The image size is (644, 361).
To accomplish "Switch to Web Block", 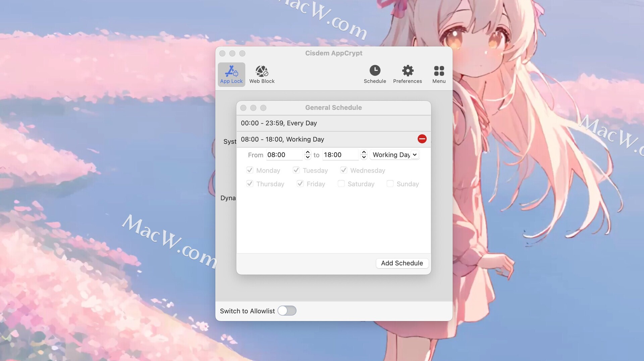I will click(262, 74).
